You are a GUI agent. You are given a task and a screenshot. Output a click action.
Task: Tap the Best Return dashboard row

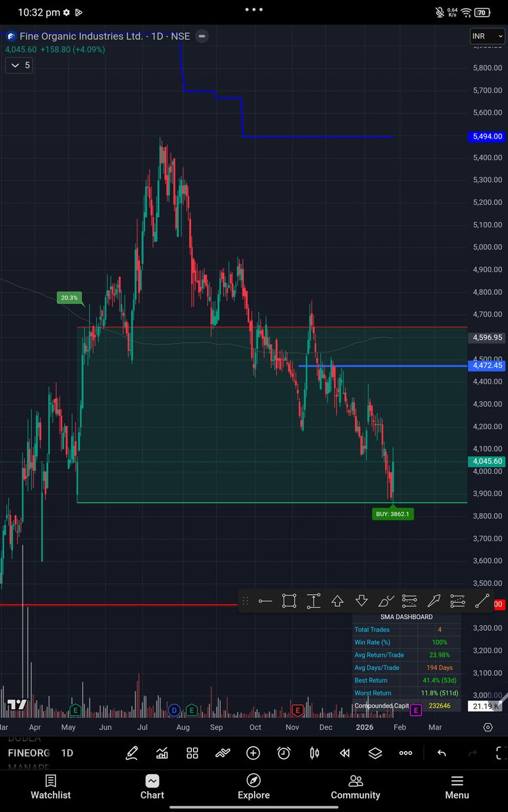pos(406,680)
